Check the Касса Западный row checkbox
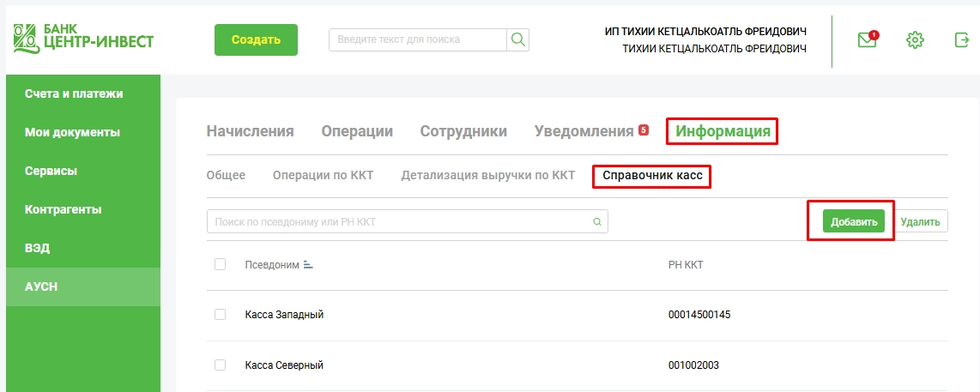This screenshot has height=392, width=980. click(x=220, y=315)
